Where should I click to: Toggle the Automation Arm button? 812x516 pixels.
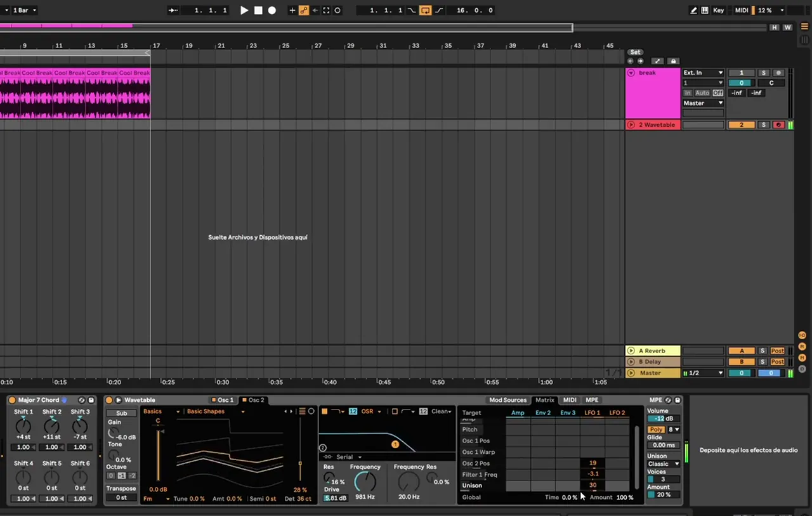click(x=304, y=10)
